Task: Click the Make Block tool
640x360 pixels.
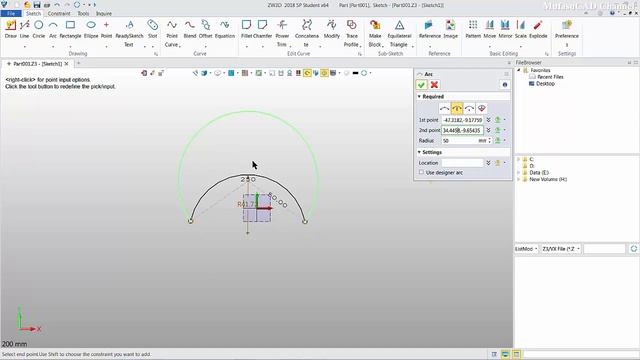Action: (x=375, y=34)
